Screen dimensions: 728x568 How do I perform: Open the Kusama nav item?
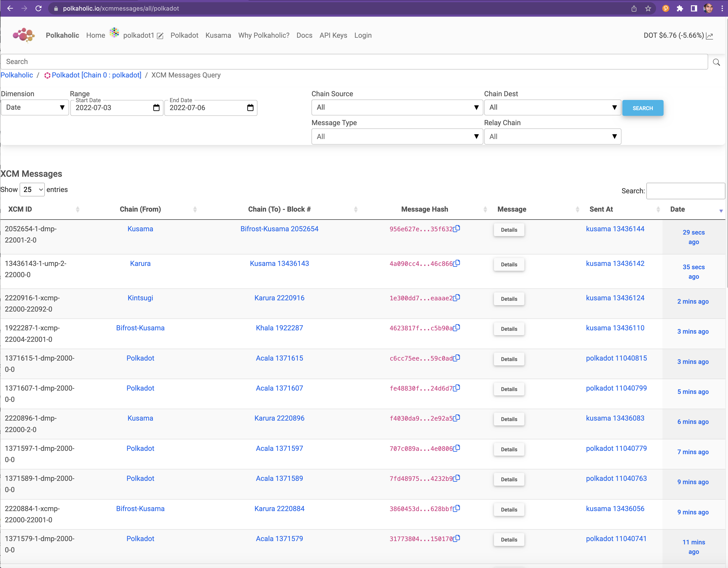(218, 35)
